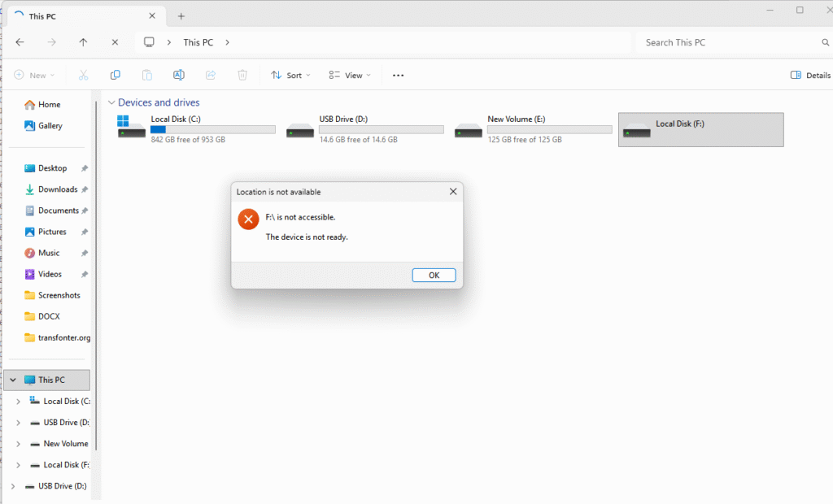Go up one folder level arrow
The height and width of the screenshot is (504, 833).
[83, 42]
